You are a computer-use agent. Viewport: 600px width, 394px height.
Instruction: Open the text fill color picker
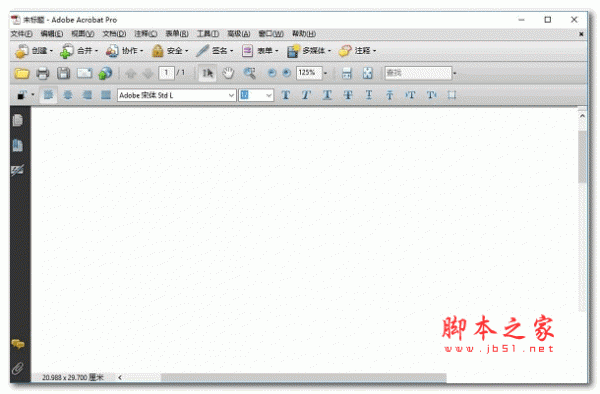(25, 95)
